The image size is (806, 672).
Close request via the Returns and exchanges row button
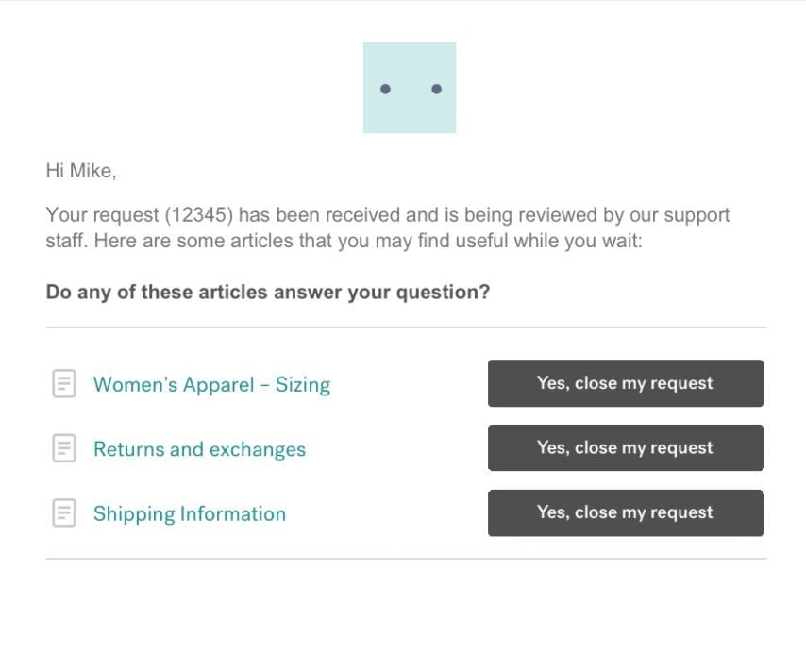pos(626,447)
